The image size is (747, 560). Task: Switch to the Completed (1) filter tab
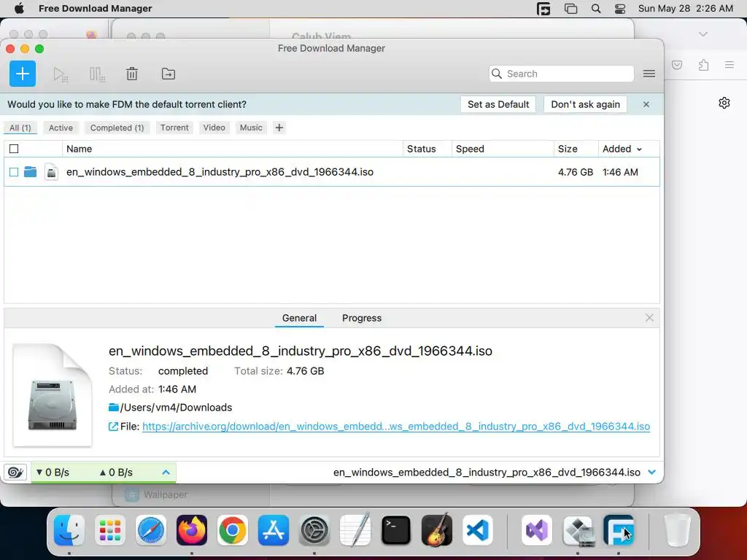point(117,128)
